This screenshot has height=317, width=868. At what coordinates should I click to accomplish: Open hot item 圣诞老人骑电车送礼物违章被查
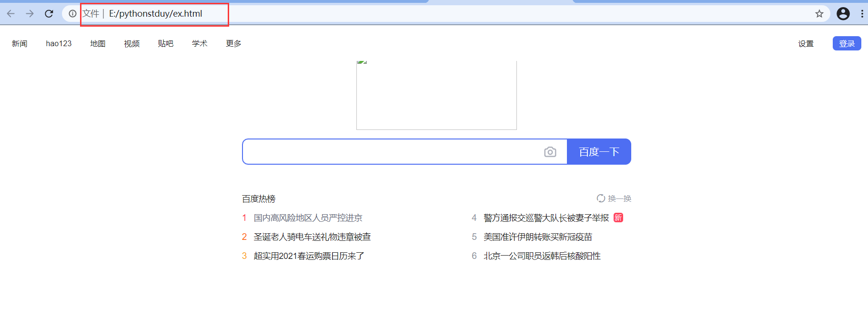(312, 237)
